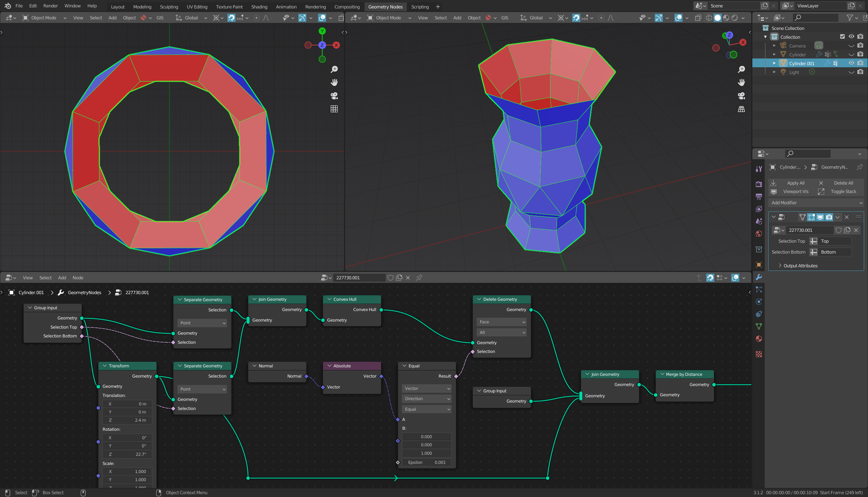
Task: Select rendered shading mode in right viewport
Action: [734, 18]
